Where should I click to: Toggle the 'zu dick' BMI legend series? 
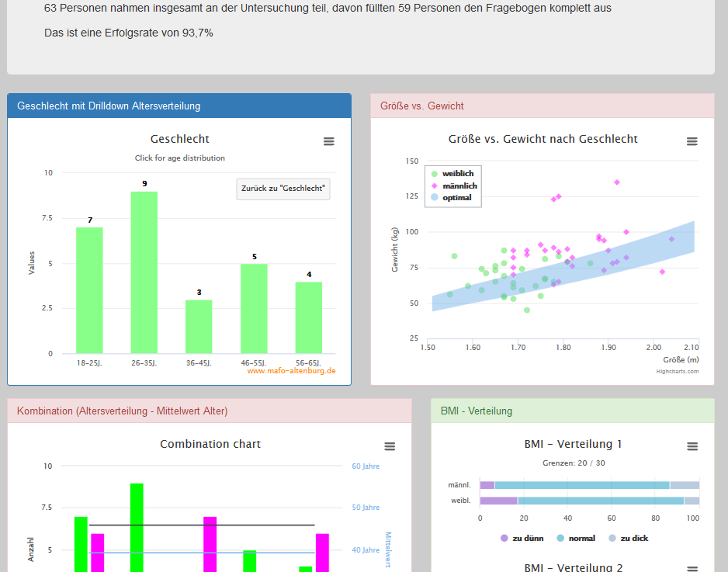coord(631,538)
